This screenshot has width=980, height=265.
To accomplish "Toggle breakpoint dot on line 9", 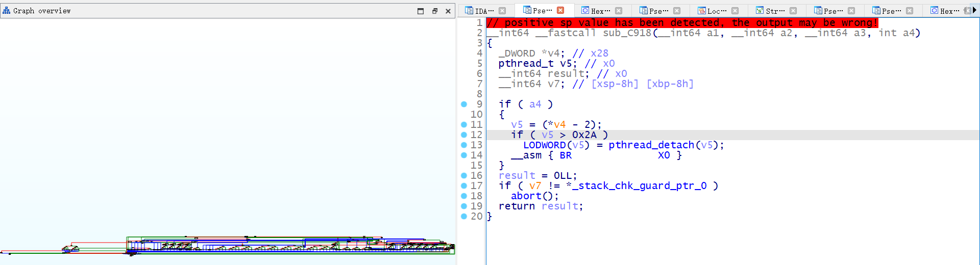I will 464,104.
